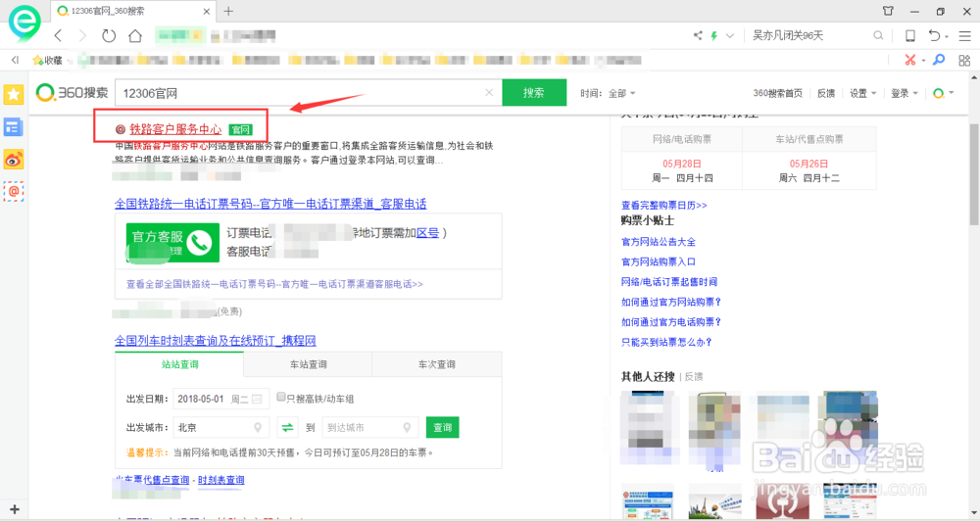This screenshot has width=980, height=522.
Task: Open 官方网站公告大全 link
Action: 659,242
